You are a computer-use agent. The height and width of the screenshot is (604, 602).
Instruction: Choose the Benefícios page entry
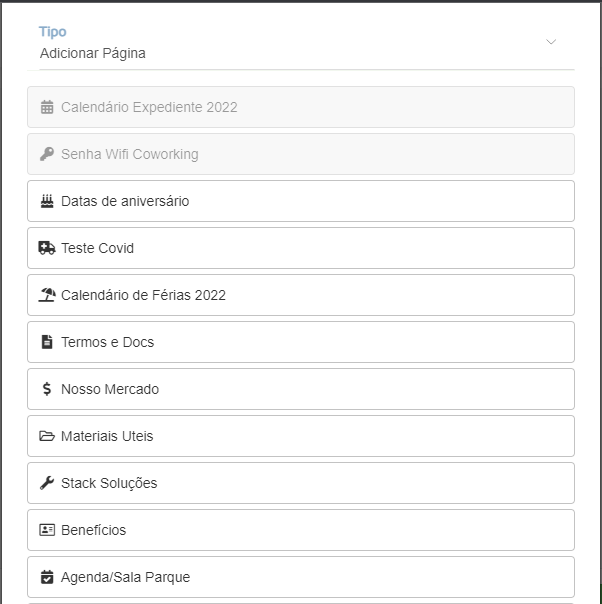tap(301, 530)
